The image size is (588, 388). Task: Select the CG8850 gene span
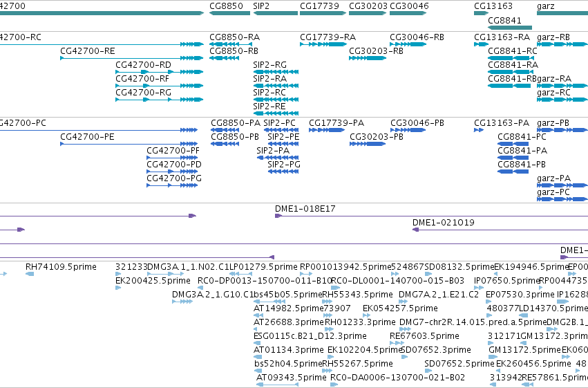(229, 13)
